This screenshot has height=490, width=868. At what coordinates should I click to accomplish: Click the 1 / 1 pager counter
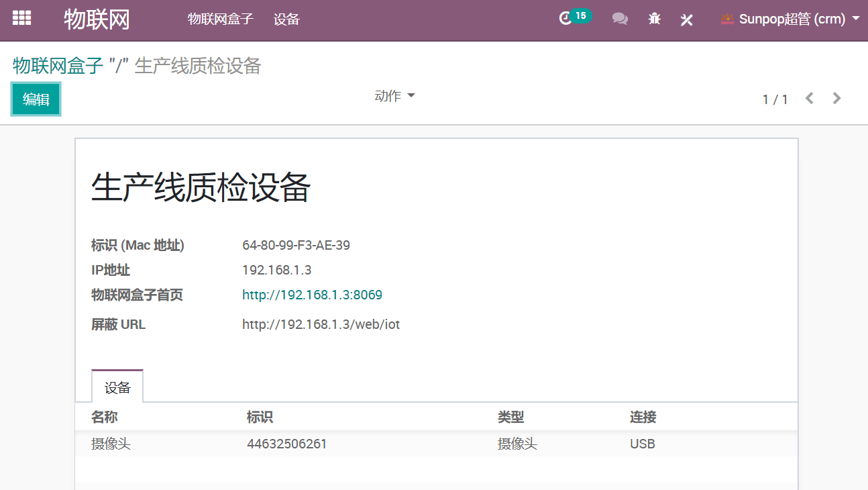(775, 99)
